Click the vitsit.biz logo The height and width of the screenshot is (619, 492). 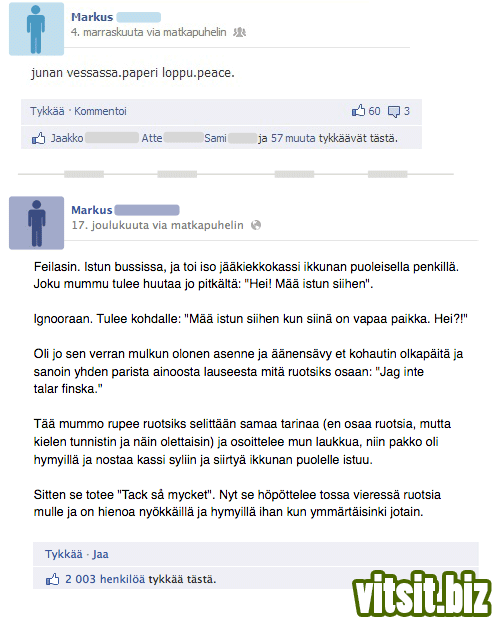[421, 594]
